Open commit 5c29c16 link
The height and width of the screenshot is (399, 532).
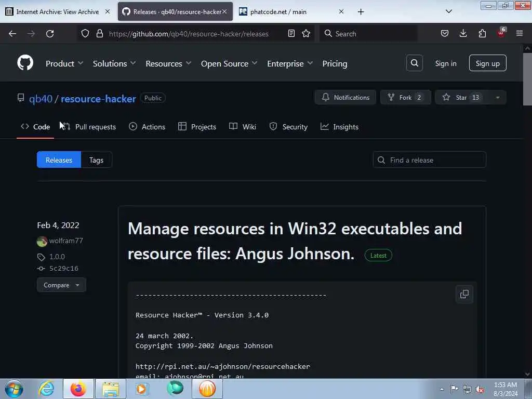point(64,269)
